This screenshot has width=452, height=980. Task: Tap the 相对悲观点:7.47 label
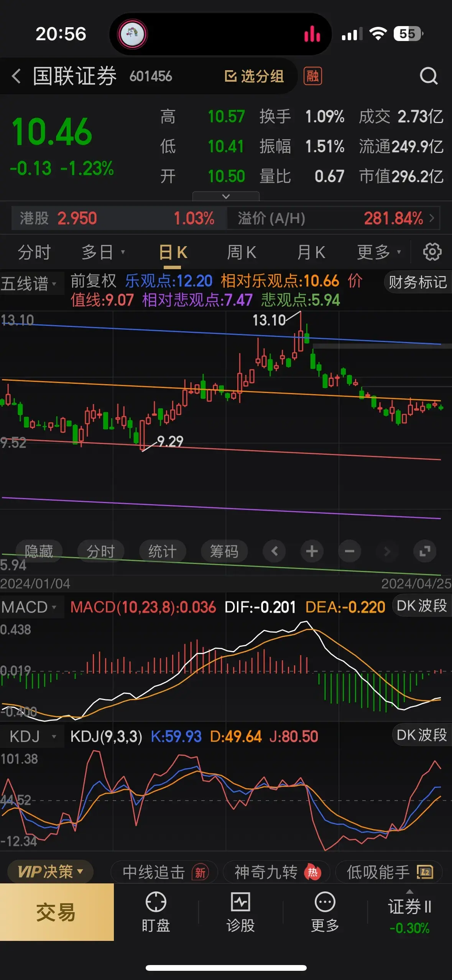pyautogui.click(x=197, y=300)
